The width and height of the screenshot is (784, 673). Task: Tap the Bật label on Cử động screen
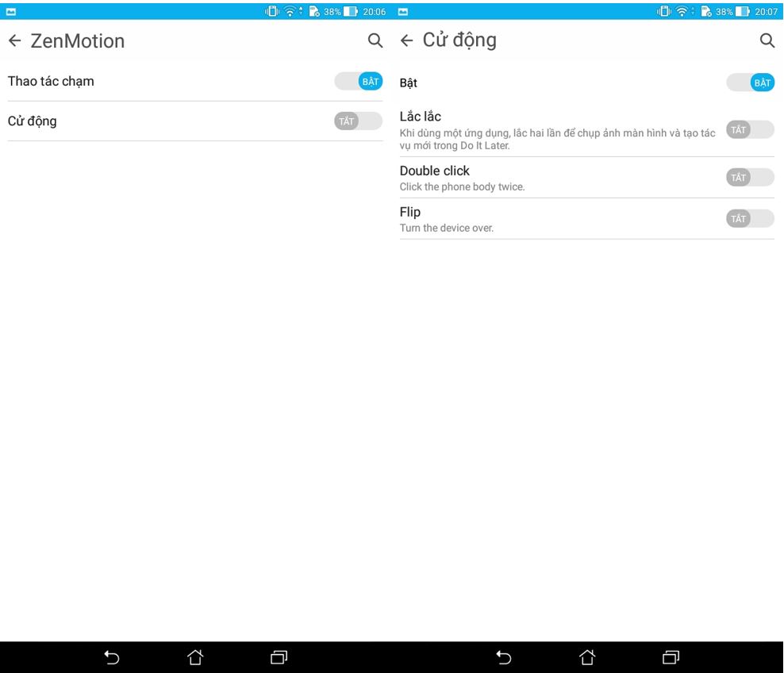(409, 83)
